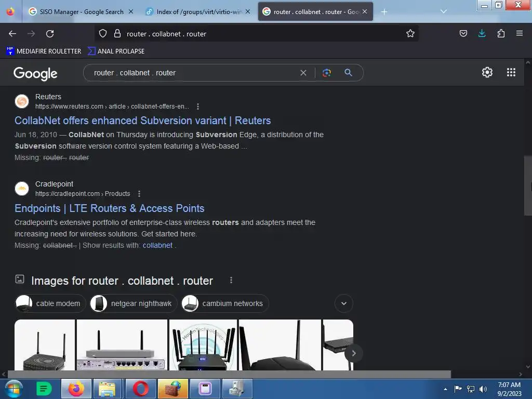Image resolution: width=532 pixels, height=399 pixels.
Task: Show Firefox downloads panel
Action: (482, 33)
